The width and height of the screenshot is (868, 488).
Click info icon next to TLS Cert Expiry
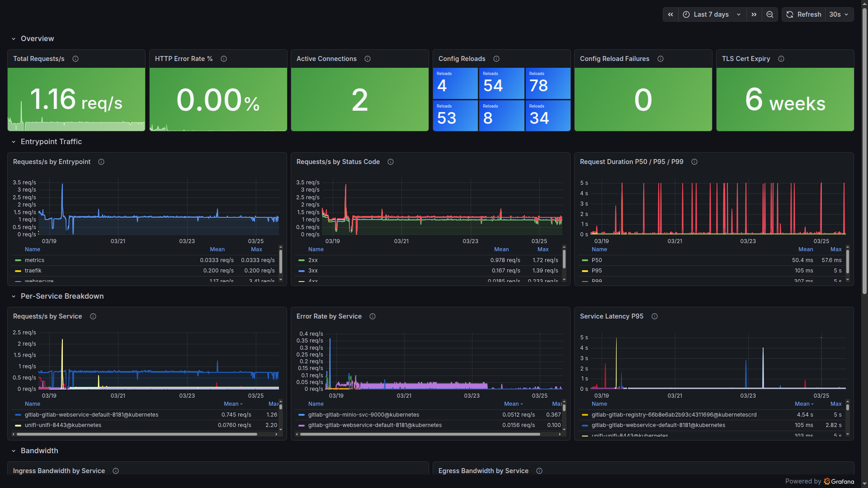pos(781,59)
